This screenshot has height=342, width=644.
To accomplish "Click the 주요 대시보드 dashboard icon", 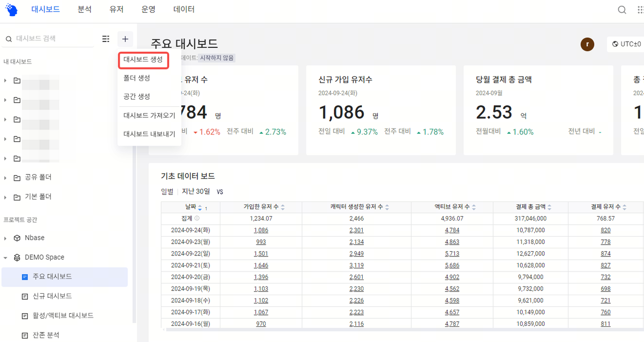I will [25, 277].
